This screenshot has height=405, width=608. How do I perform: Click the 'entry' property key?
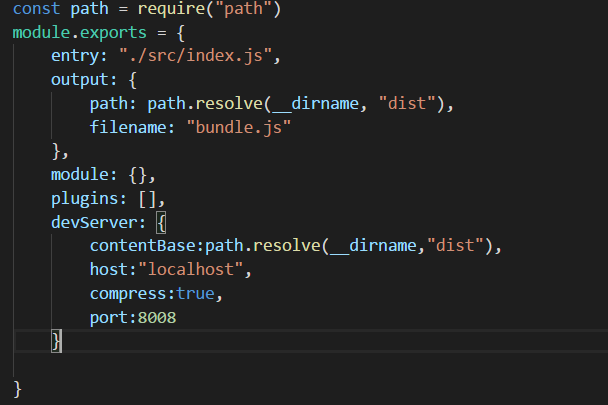(x=75, y=56)
